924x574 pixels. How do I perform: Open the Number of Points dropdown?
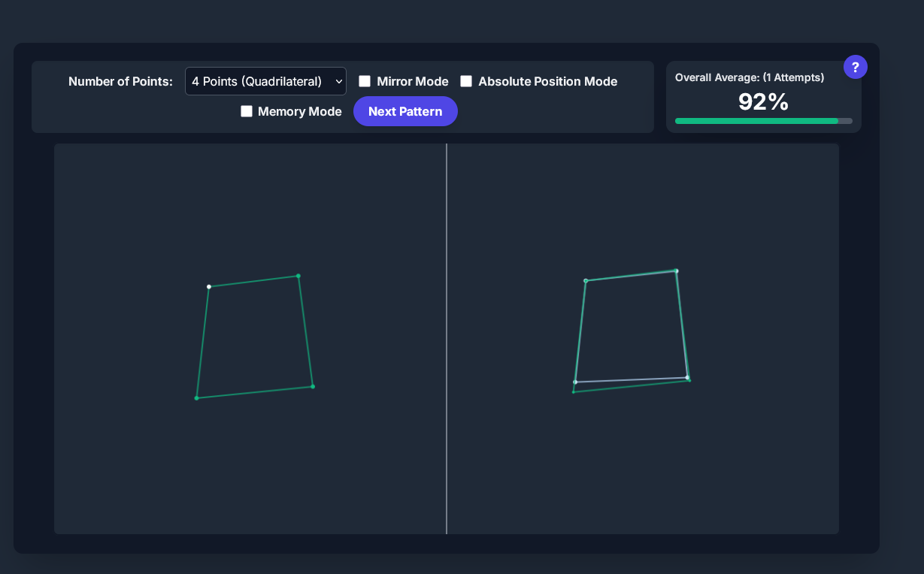point(265,81)
